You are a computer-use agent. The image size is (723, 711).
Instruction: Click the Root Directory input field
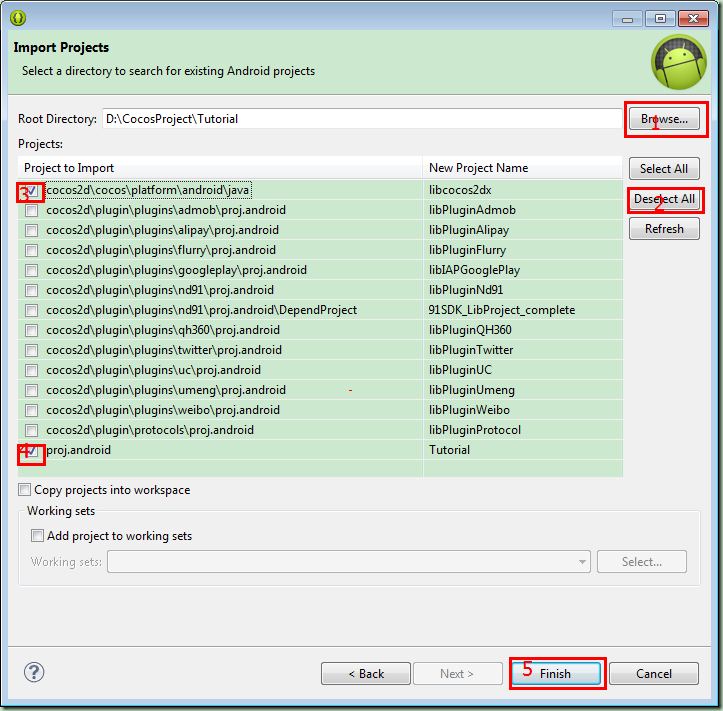tap(362, 119)
